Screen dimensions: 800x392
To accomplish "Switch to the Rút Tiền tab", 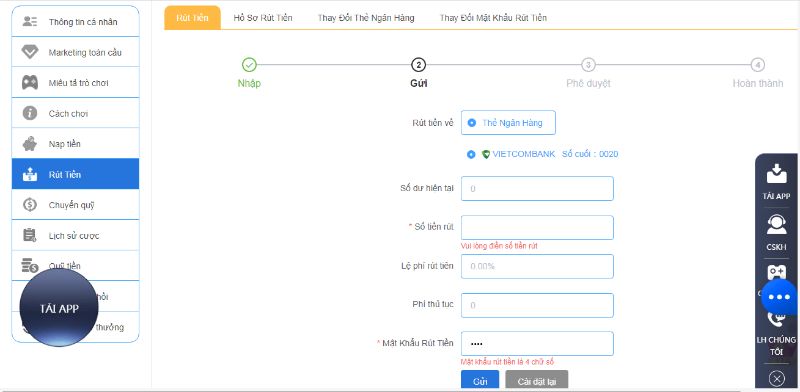I will point(192,18).
